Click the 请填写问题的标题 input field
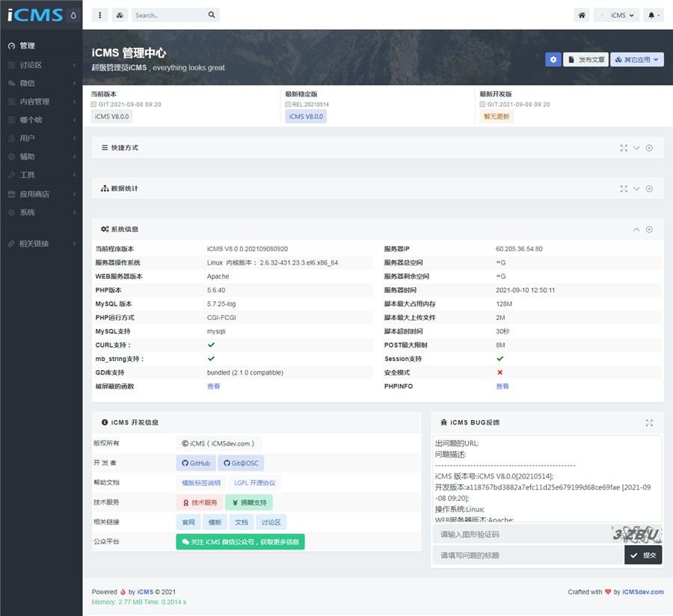Screen dimensions: 673x616 tap(528, 555)
